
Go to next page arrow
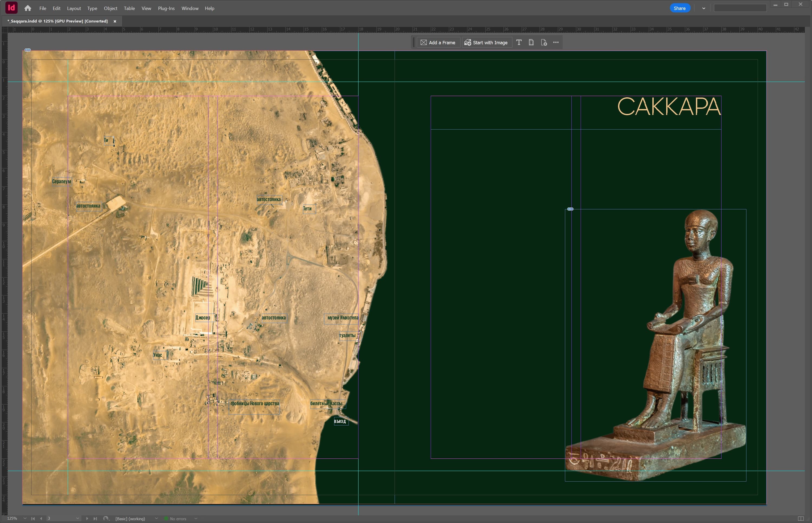87,519
